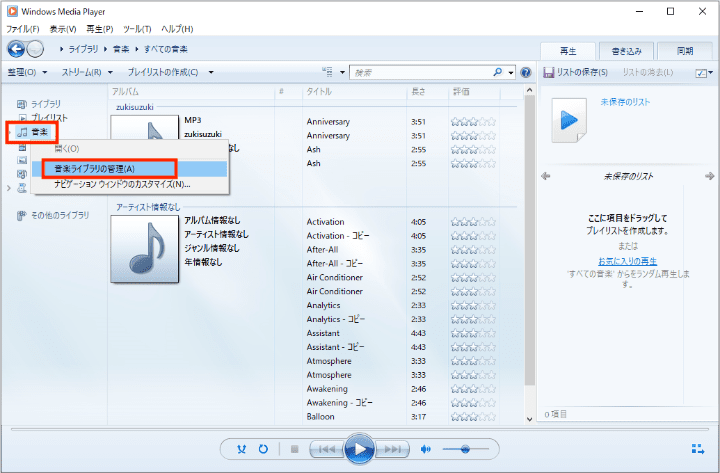Viewport: 720px width, 473px height.
Task: Switch to Now Playing mode icon
Action: coord(698,449)
